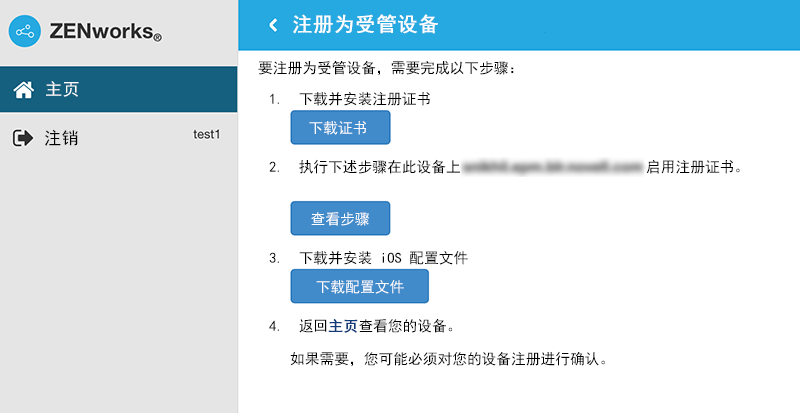Follow the 主页 link in step 4

coord(343,326)
